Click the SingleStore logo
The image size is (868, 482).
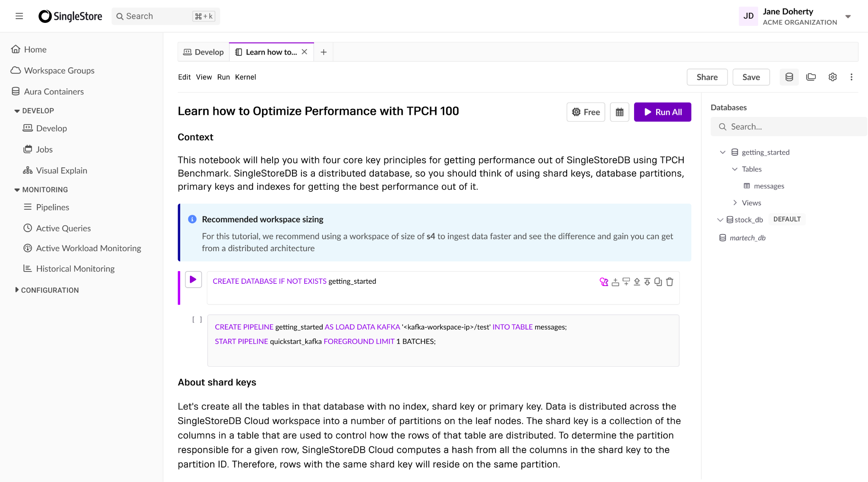(x=70, y=16)
